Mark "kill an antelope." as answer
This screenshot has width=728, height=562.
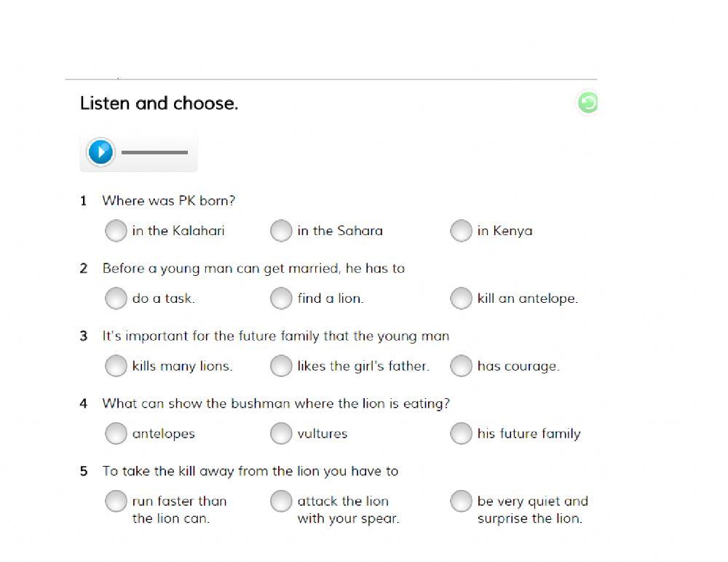(x=461, y=298)
